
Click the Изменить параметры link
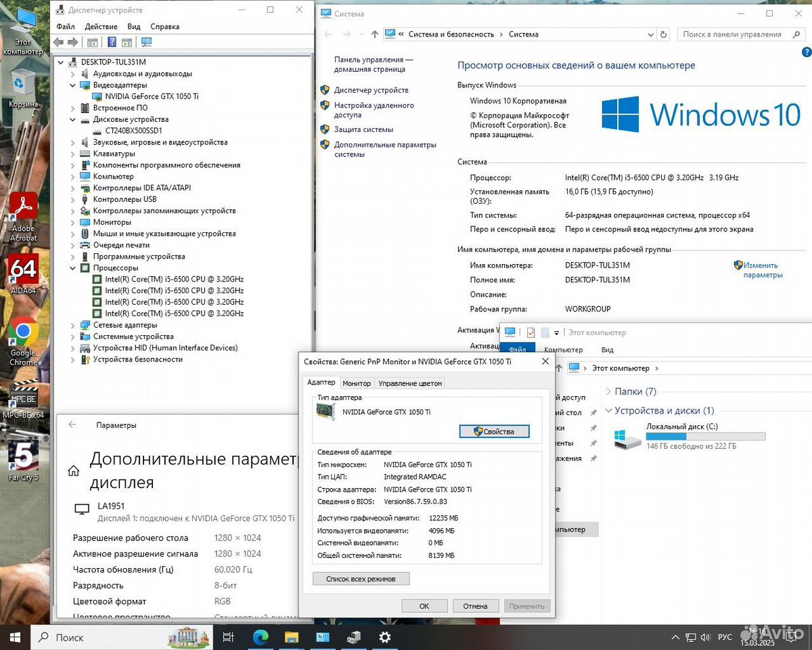tap(763, 270)
